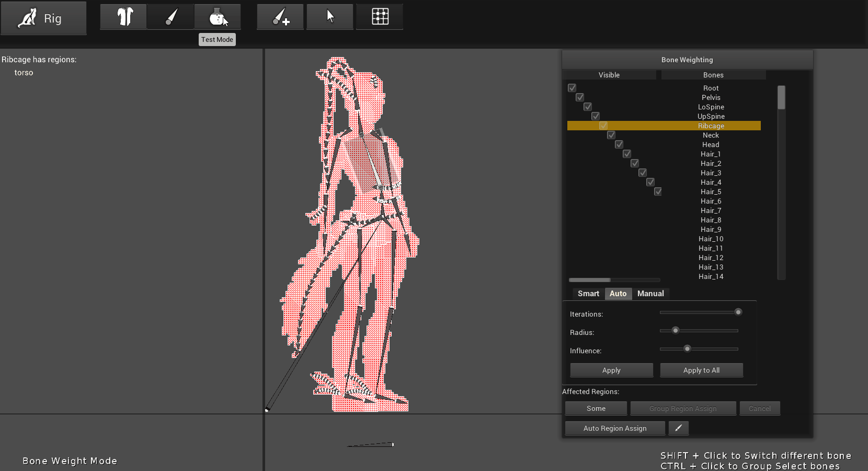Select the Hair_7 bone in list
Image resolution: width=868 pixels, height=471 pixels.
click(x=711, y=210)
